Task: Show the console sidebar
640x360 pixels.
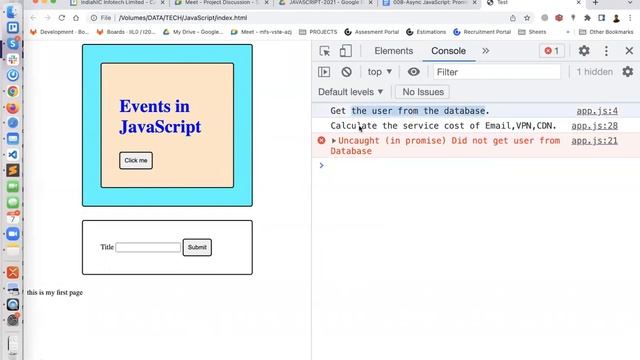Action: click(324, 72)
